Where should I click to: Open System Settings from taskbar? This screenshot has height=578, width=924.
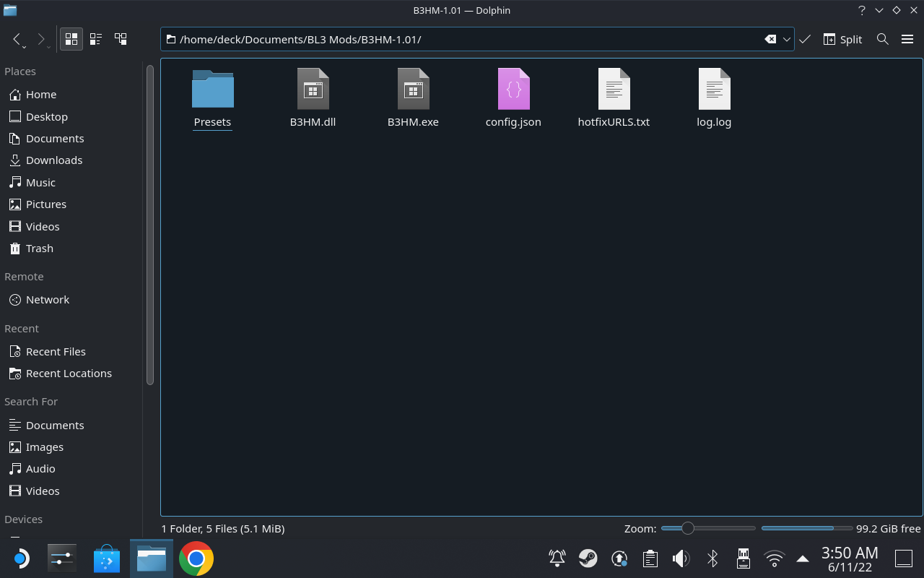62,558
